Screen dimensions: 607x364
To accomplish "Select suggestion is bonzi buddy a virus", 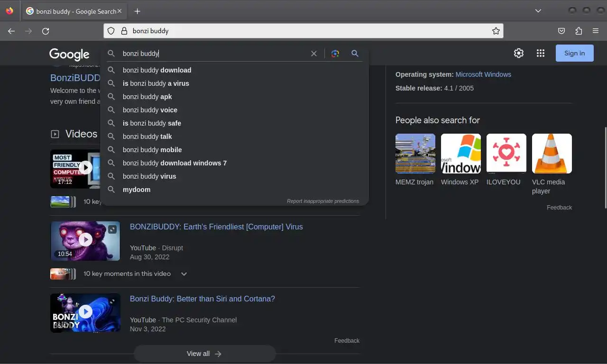I will [x=234, y=83].
